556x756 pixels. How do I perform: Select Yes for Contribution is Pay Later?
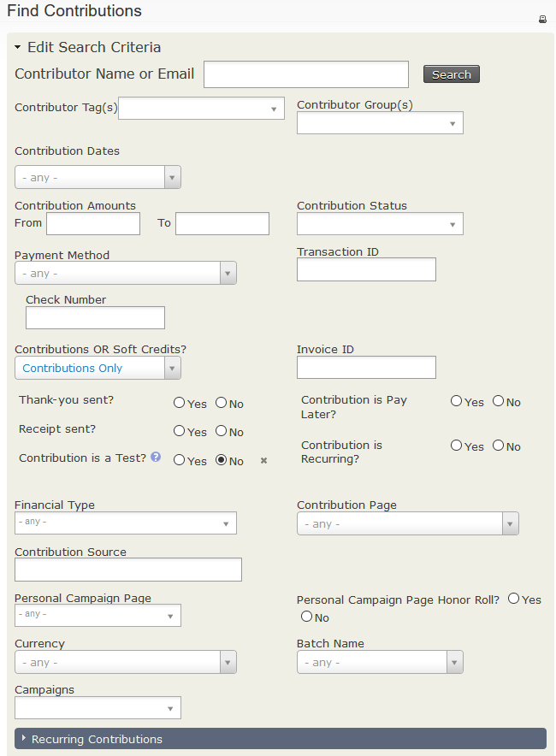(457, 401)
